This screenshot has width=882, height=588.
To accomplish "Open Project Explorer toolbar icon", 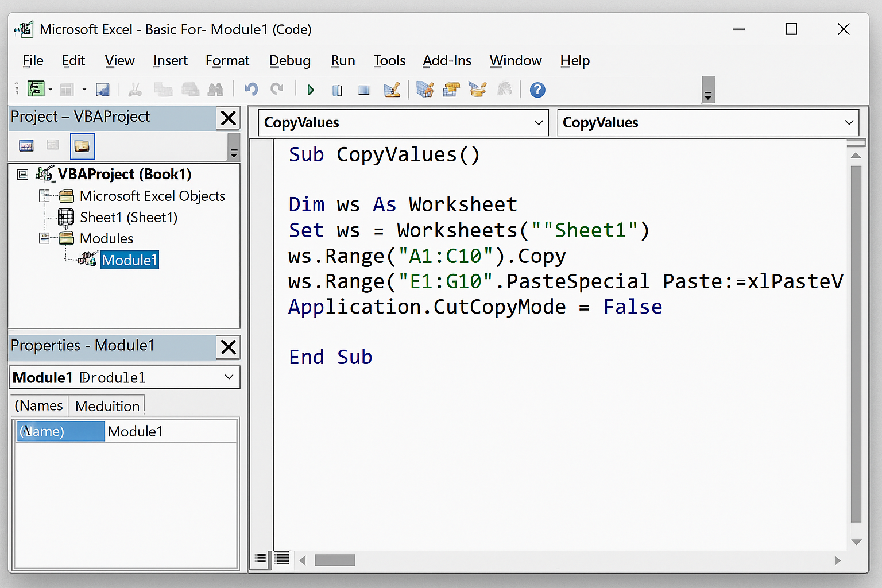I will pos(425,90).
